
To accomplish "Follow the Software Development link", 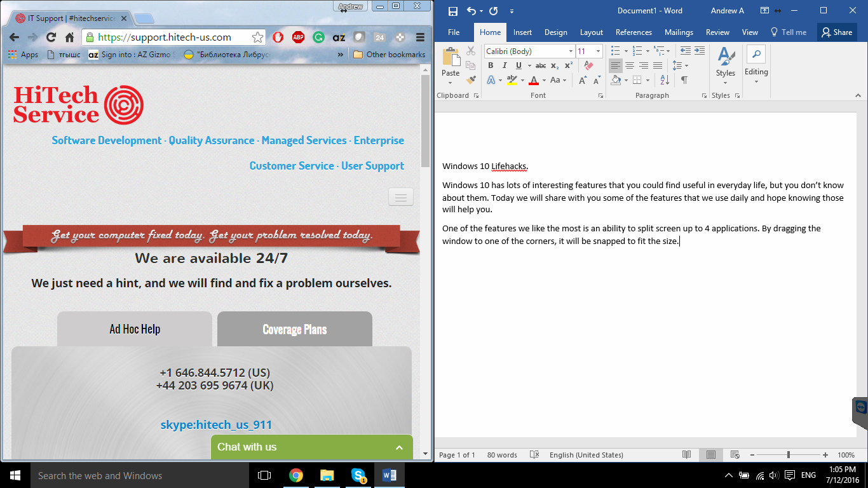I will (107, 140).
